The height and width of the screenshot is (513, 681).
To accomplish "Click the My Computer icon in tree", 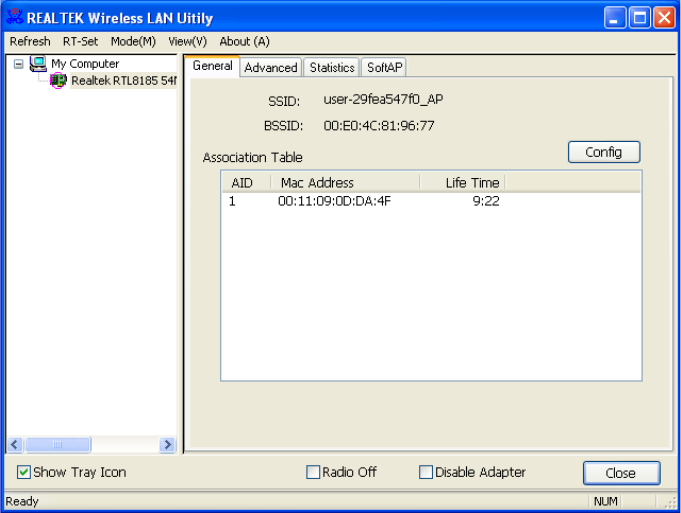I will [38, 64].
